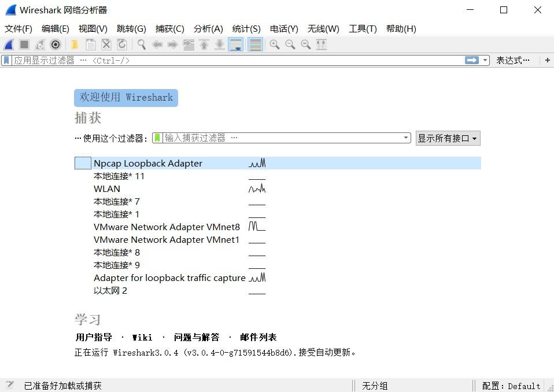Find a packet magnifier icon
The height and width of the screenshot is (392, 554).
click(x=141, y=45)
